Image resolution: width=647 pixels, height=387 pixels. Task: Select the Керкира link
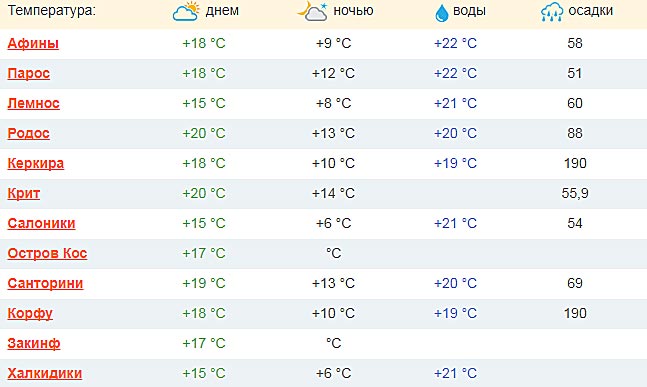[x=35, y=163]
